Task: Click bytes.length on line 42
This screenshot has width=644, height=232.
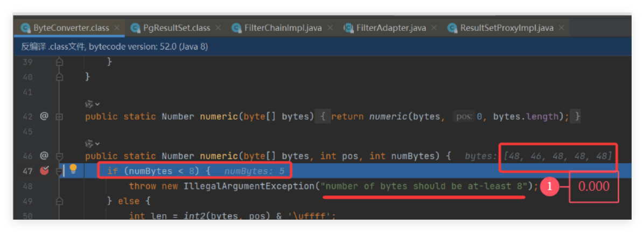Action: (x=526, y=117)
